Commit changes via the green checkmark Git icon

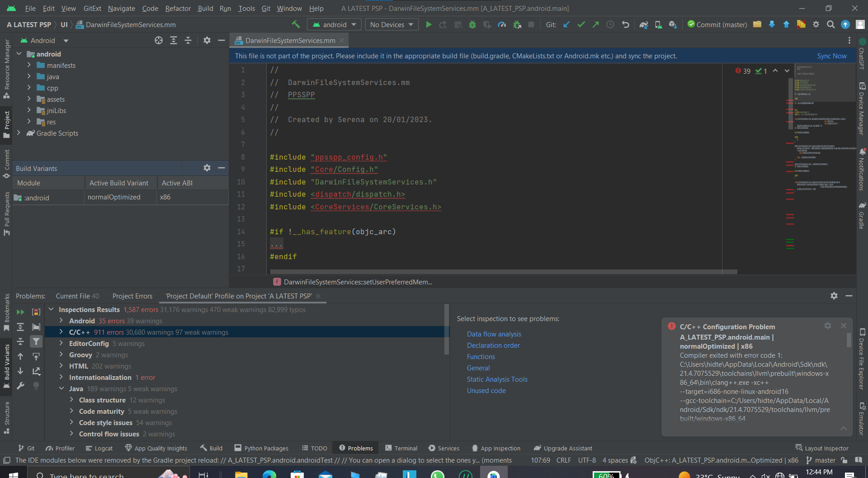click(x=581, y=24)
